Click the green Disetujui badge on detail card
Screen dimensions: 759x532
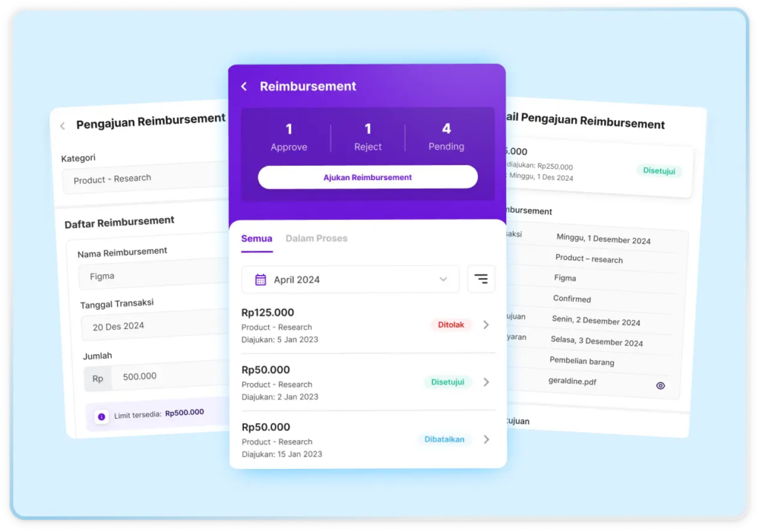(x=658, y=171)
